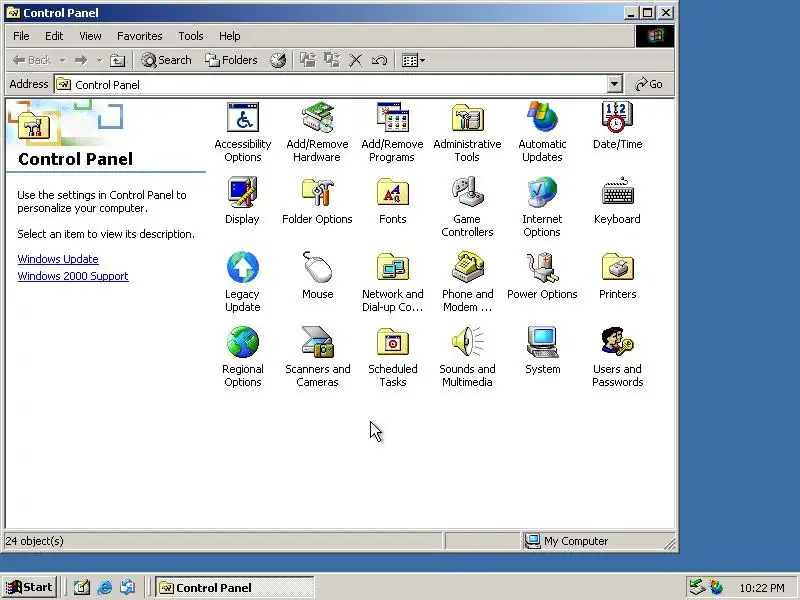Open Add/Remove Hardware wizard
This screenshot has height=600, width=800.
tap(317, 132)
